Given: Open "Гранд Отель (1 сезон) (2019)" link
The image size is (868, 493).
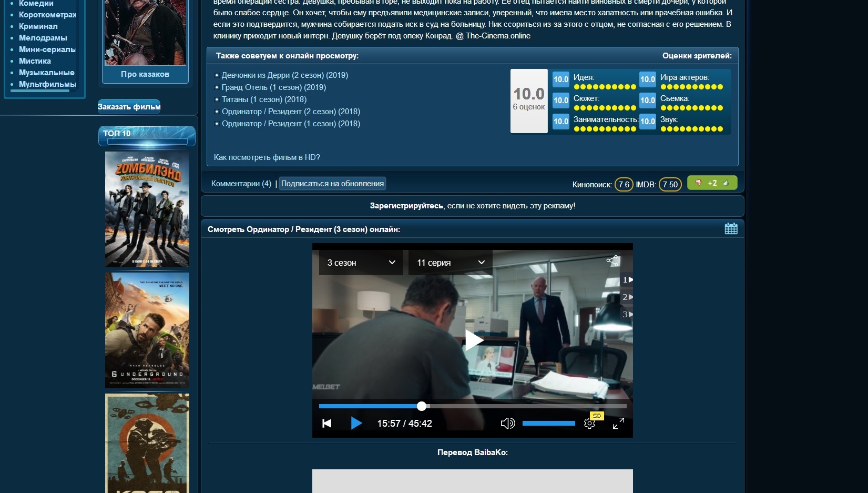Looking at the screenshot, I should point(273,87).
